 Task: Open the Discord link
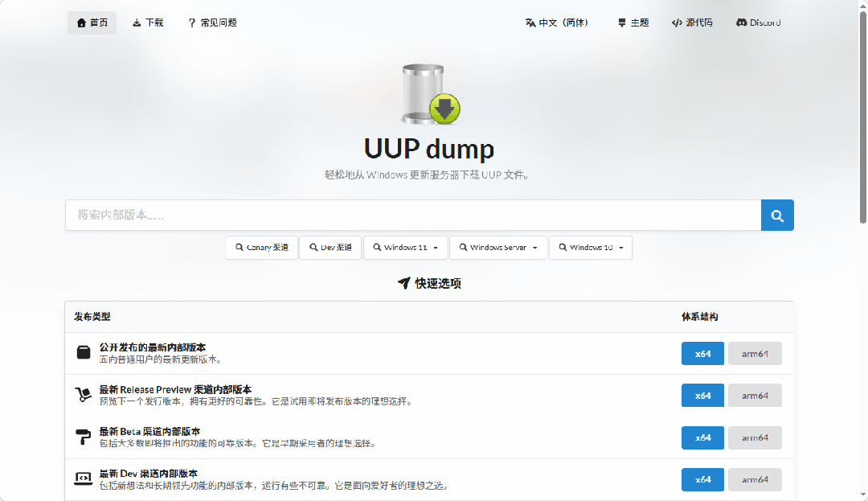759,23
